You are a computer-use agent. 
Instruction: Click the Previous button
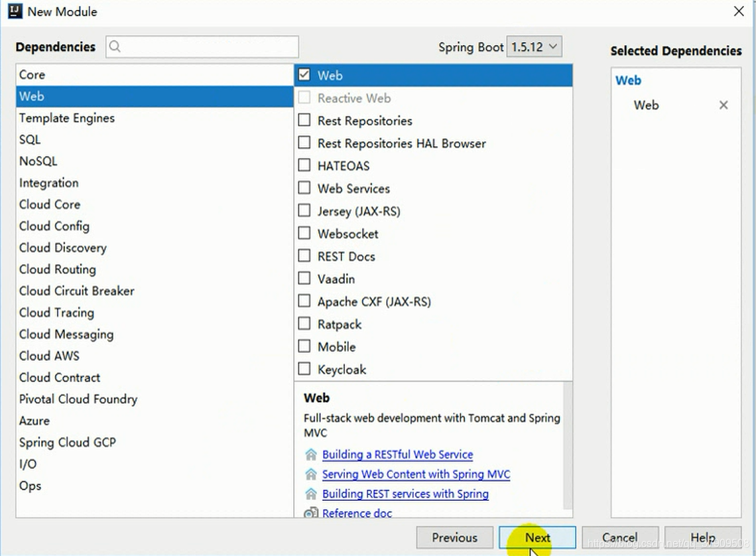tap(455, 537)
